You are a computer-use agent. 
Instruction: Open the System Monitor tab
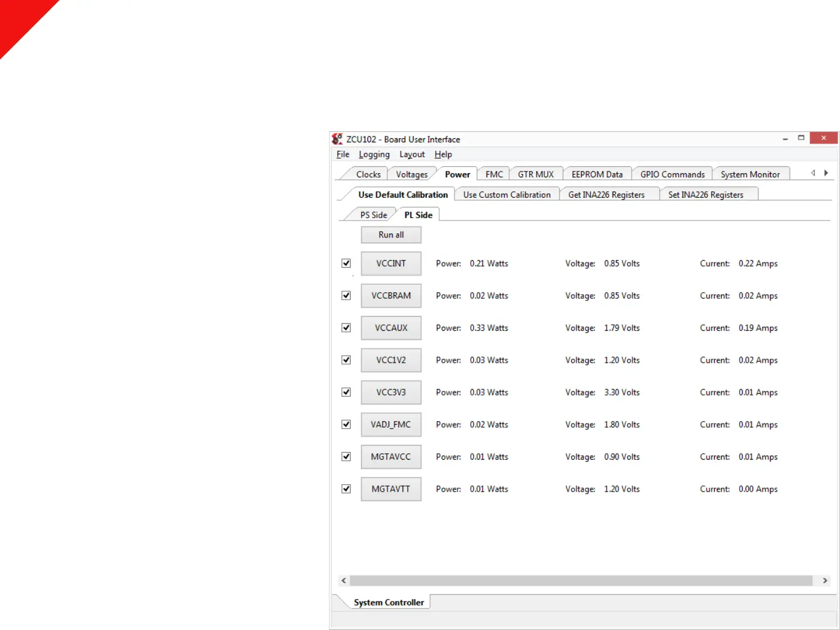[750, 174]
